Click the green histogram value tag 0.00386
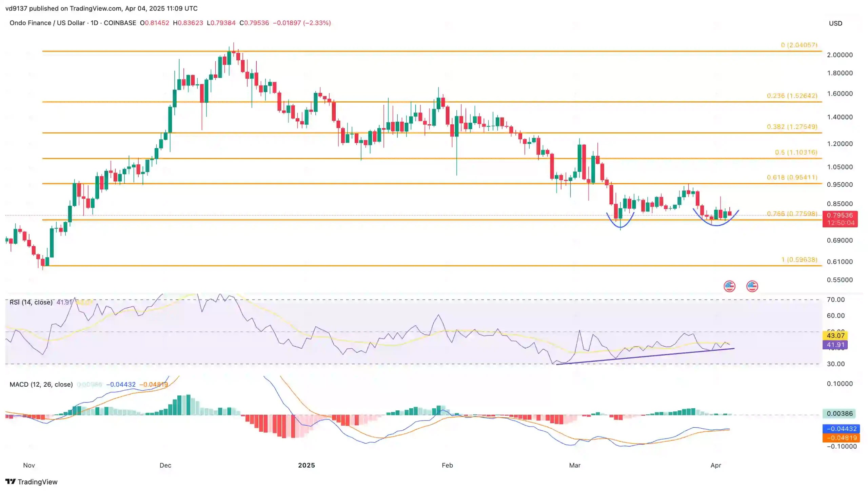Viewport: 868px width, 491px height. [839, 413]
